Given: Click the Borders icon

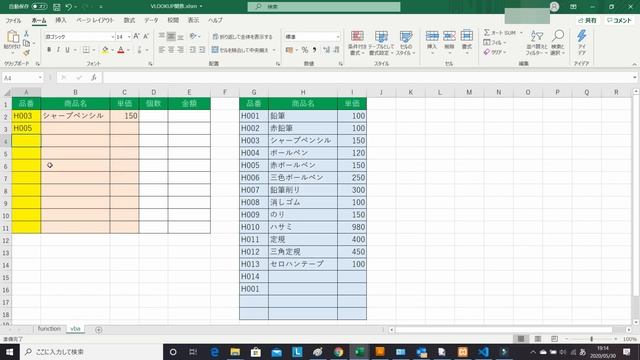Looking at the screenshot, I should (86, 50).
